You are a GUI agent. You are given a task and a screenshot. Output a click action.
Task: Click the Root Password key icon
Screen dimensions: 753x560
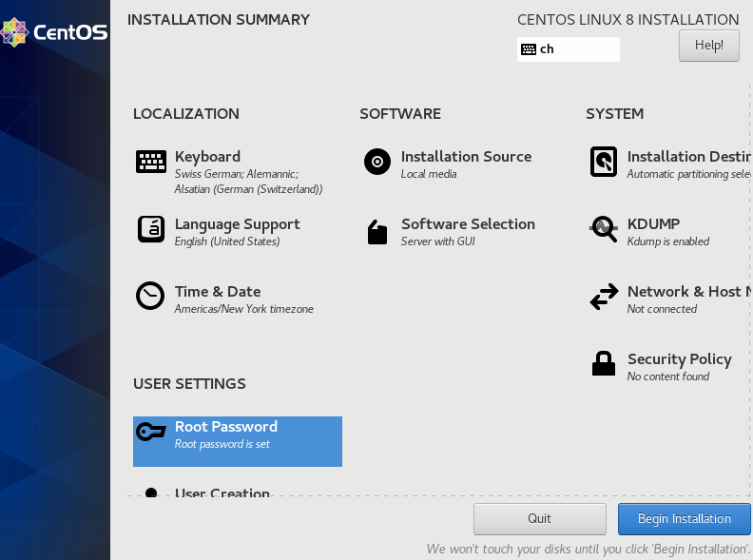click(x=151, y=433)
